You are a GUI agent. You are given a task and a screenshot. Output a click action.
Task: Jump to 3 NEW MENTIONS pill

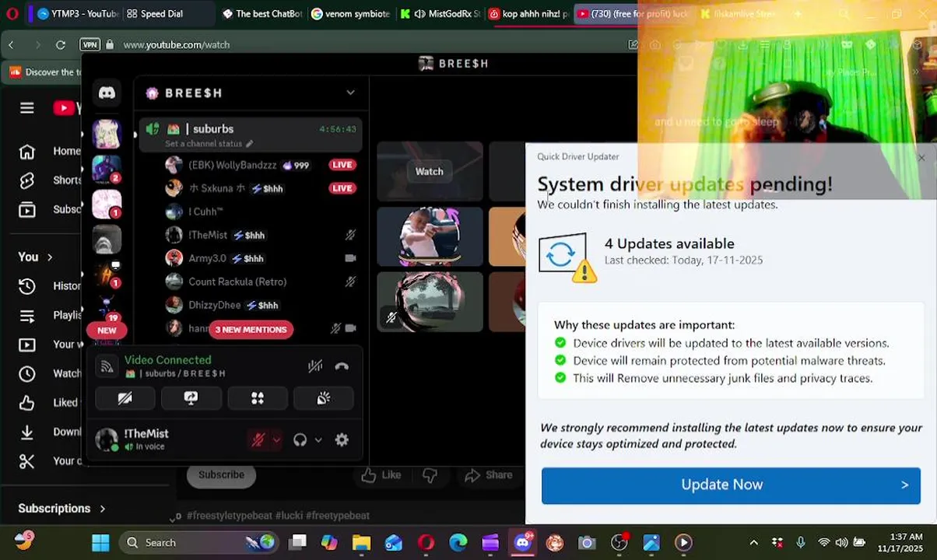(251, 330)
